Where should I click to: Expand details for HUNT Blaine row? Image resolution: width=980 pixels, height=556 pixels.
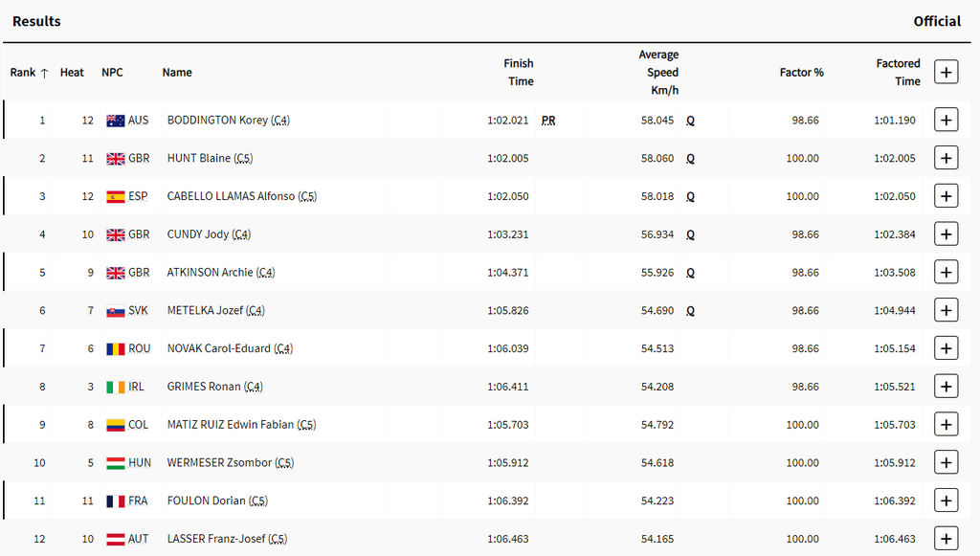click(x=946, y=158)
